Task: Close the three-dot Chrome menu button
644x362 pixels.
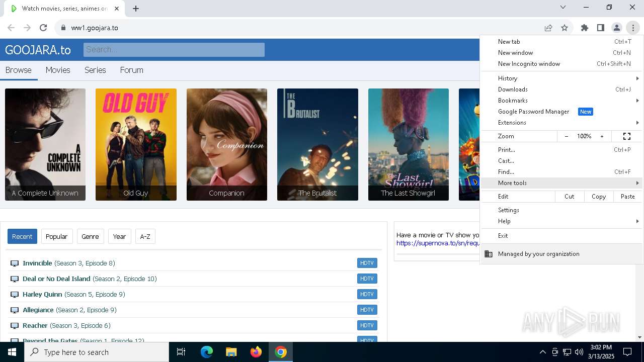Action: [x=633, y=28]
